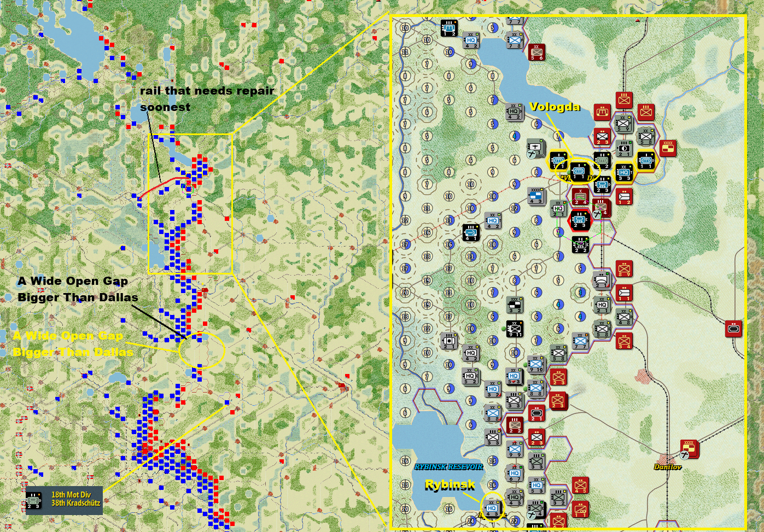Select the gray infantry division counter 5-9
This screenshot has width=764, height=532.
coord(623,124)
